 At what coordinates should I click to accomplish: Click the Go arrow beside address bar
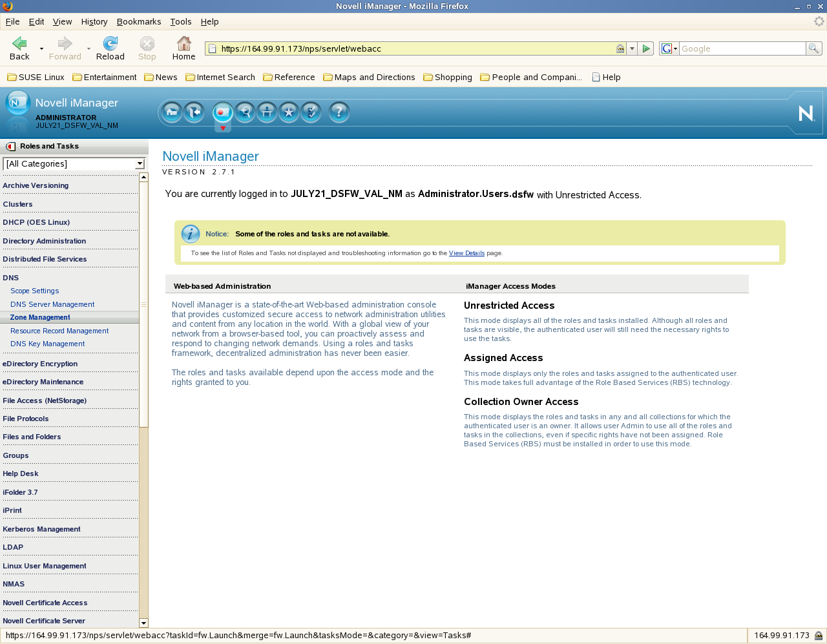click(x=646, y=48)
